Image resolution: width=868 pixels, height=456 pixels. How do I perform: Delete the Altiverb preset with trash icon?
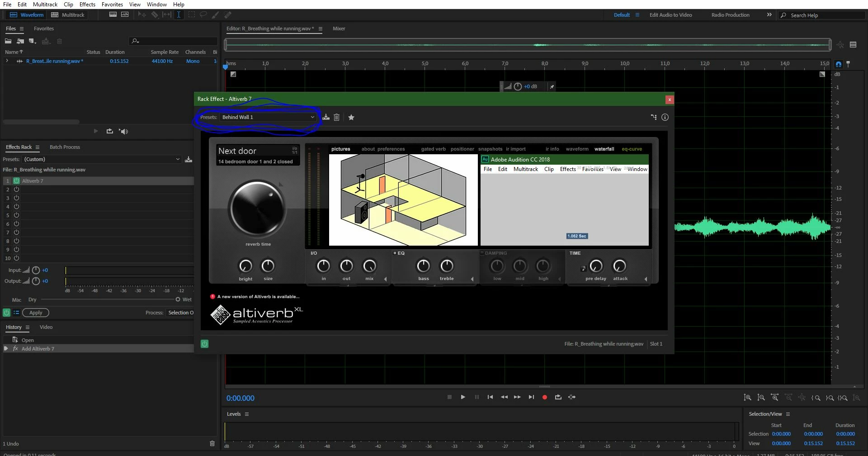[x=337, y=117]
